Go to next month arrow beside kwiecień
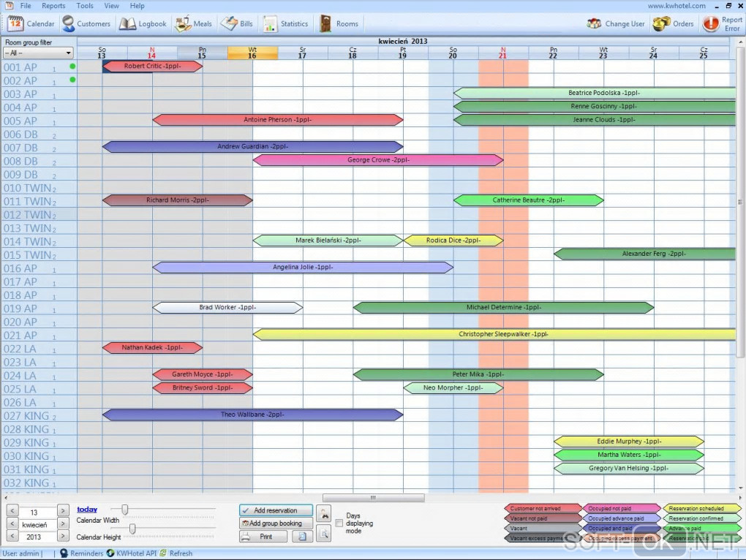746x560 pixels. pos(63,524)
